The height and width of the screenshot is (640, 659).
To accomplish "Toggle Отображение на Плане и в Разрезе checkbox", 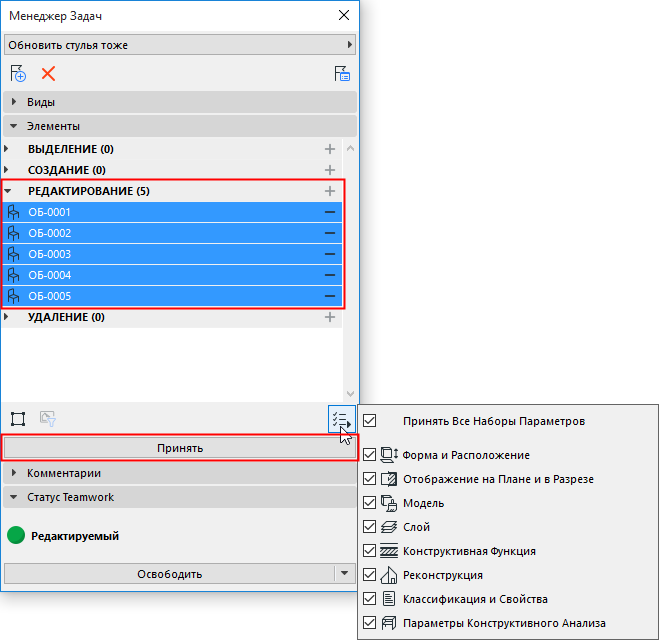I will pos(369,479).
